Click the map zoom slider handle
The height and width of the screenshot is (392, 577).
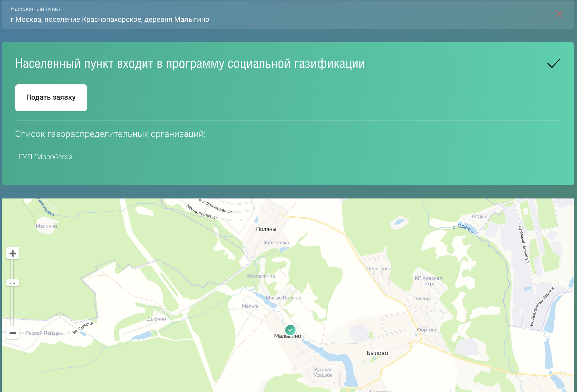pyautogui.click(x=13, y=283)
